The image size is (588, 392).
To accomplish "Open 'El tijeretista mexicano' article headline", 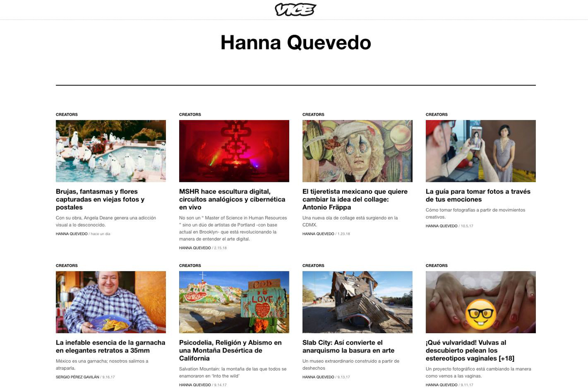I will pyautogui.click(x=355, y=199).
